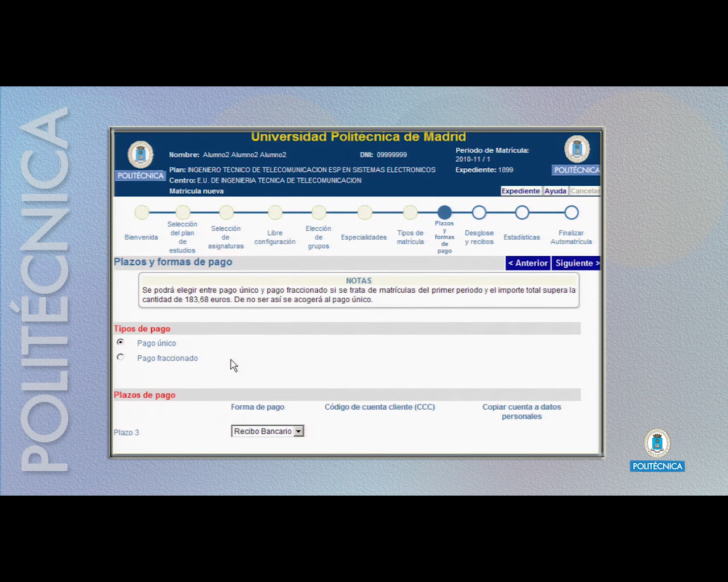This screenshot has width=728, height=582.
Task: Click the Desglose y recibos step circle
Action: click(x=479, y=213)
